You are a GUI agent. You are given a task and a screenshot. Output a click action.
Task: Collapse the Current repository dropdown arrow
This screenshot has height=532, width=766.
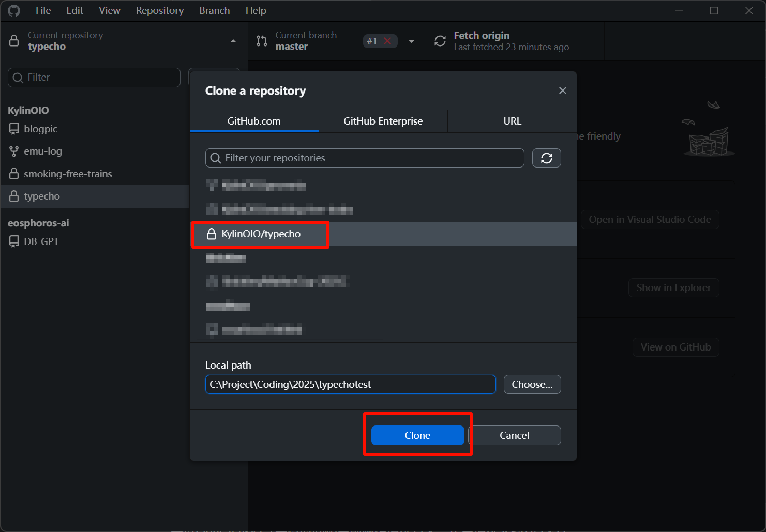point(233,41)
